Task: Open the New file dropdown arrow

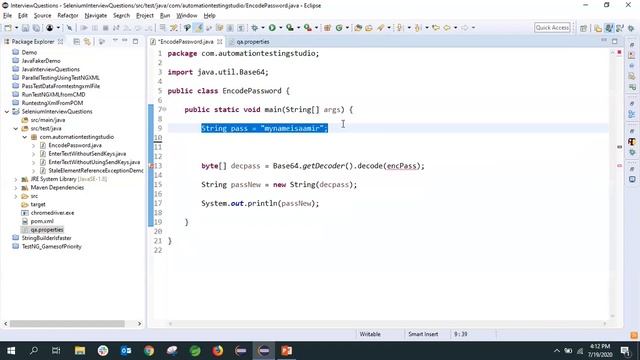Action: [16, 28]
